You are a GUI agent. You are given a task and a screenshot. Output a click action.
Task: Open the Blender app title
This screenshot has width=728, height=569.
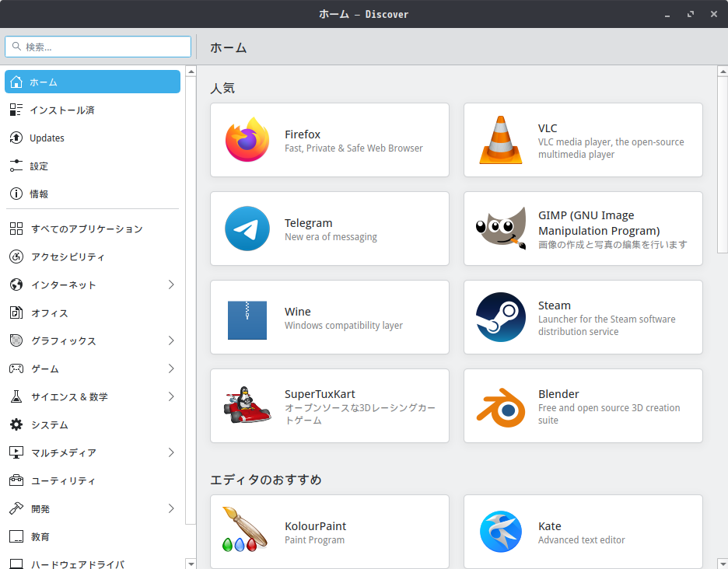pos(558,394)
